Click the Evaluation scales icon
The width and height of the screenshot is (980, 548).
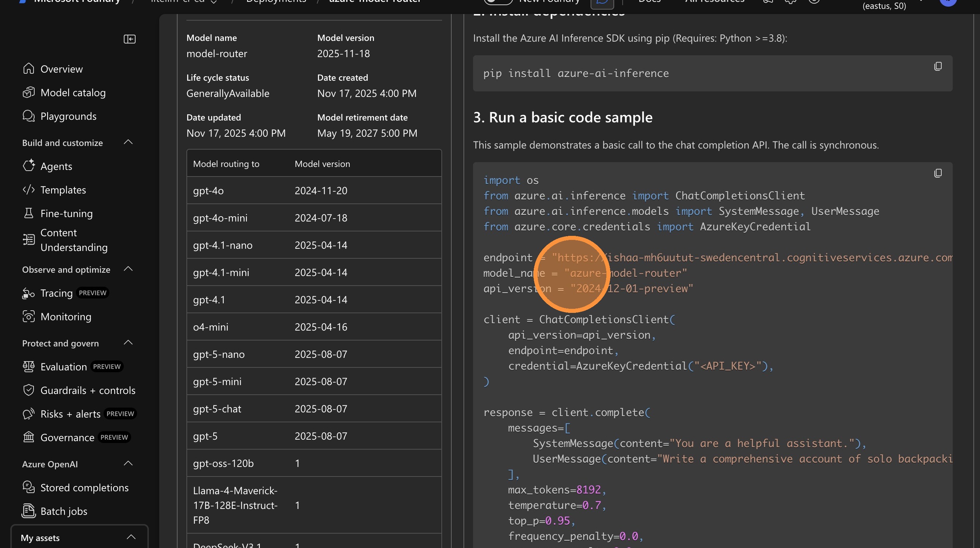click(x=28, y=366)
